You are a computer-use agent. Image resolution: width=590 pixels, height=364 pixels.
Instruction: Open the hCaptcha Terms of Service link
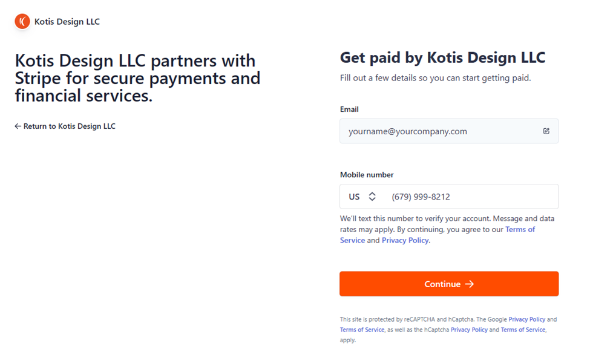(523, 330)
